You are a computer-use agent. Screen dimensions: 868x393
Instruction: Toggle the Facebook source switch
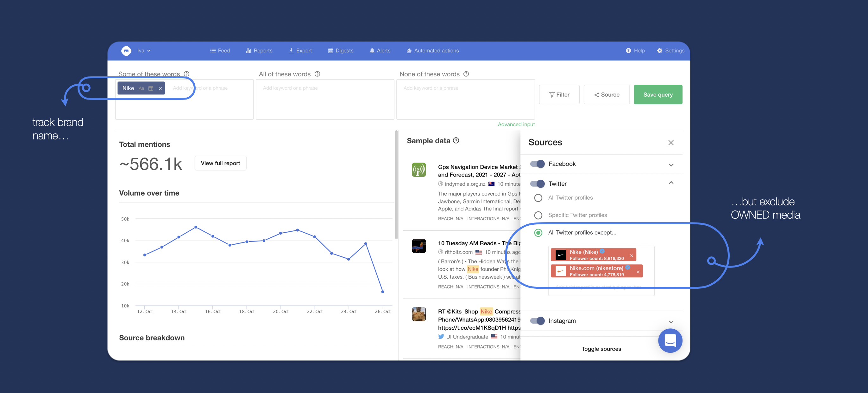[x=537, y=164]
